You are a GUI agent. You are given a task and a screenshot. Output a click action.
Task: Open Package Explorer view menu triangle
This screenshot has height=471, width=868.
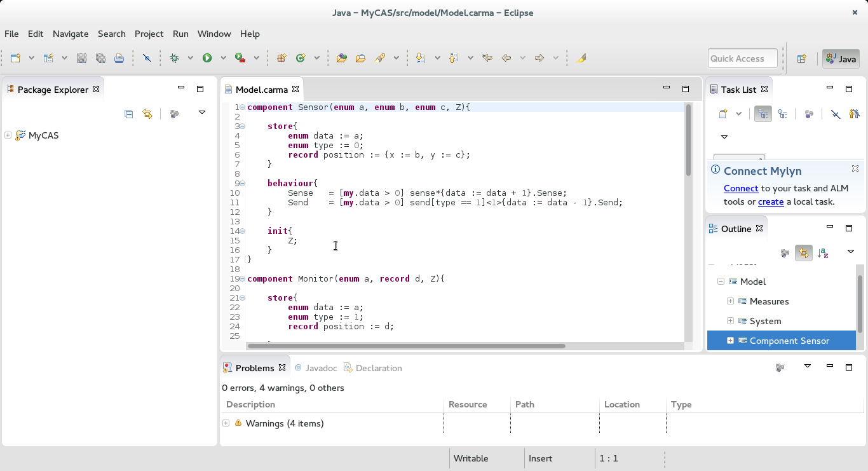[x=202, y=113]
